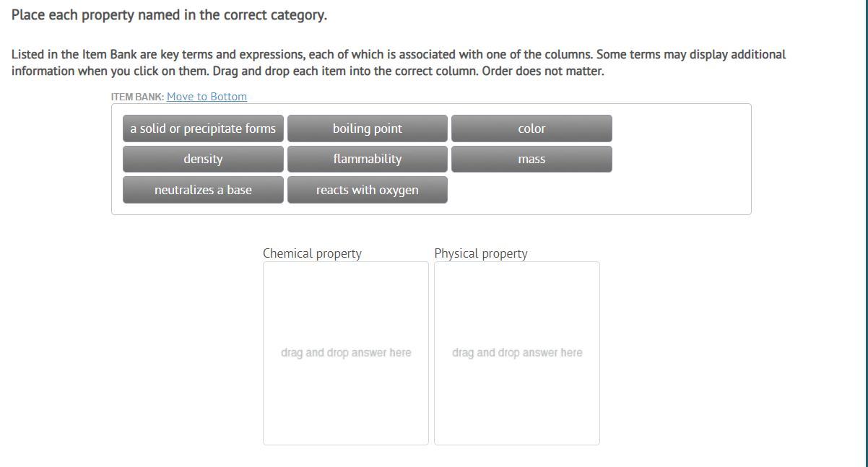The width and height of the screenshot is (868, 467).
Task: Select the 'neutralizes a base' item
Action: [x=203, y=190]
